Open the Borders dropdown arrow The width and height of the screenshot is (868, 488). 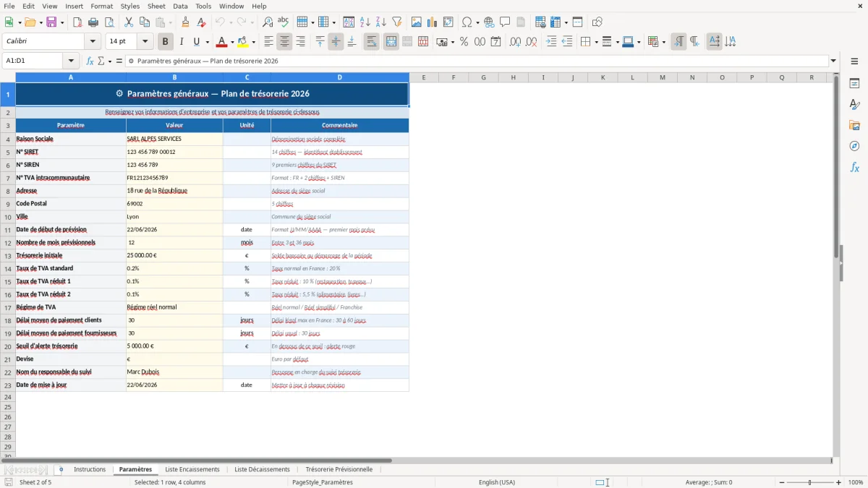click(595, 42)
